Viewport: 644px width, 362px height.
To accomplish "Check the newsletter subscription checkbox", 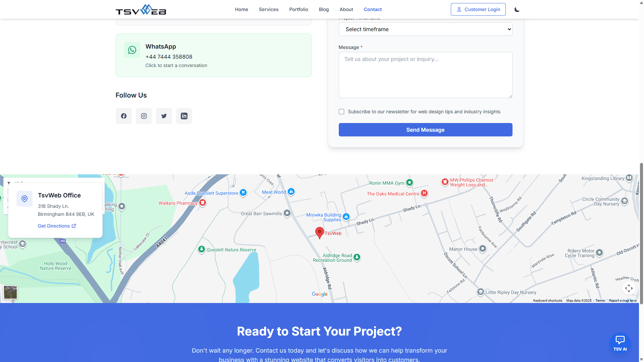I will (341, 112).
